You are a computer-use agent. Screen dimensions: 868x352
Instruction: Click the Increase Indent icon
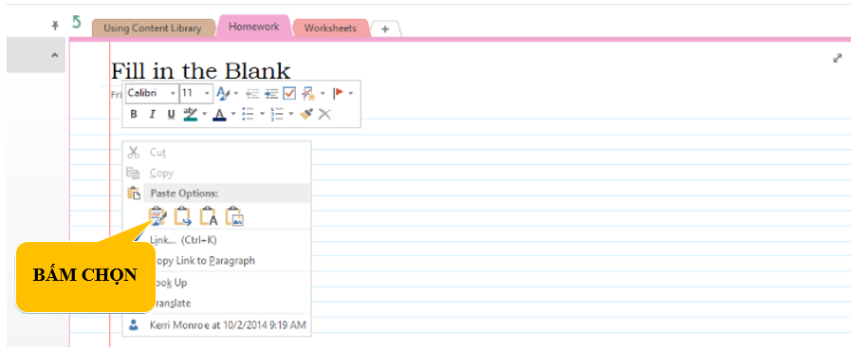click(x=271, y=94)
